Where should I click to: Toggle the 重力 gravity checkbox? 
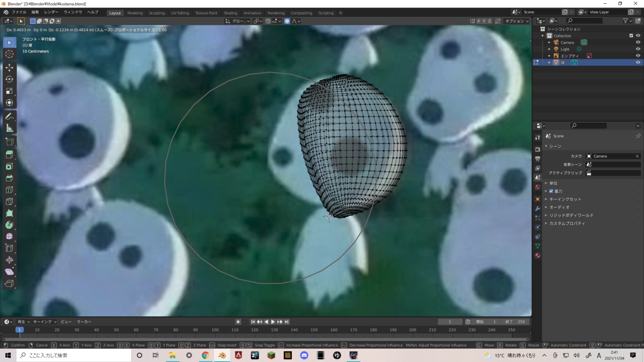coord(551,191)
